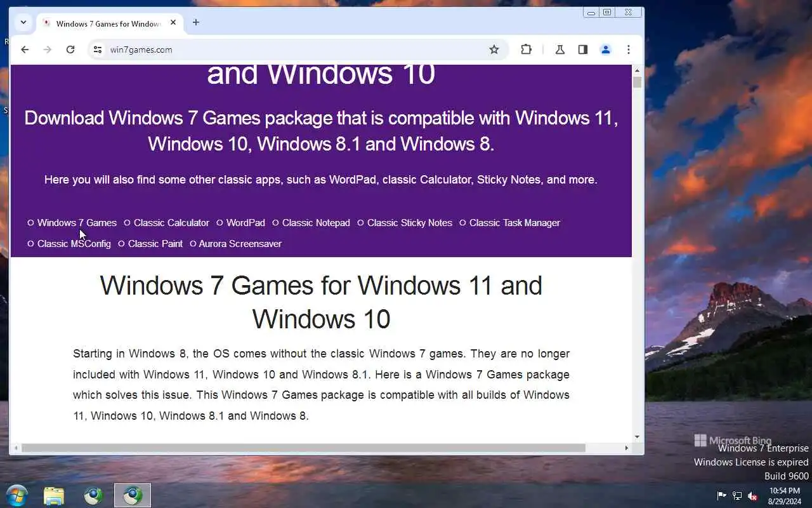The image size is (812, 508).
Task: Open the Classic Calculator link
Action: pyautogui.click(x=171, y=223)
